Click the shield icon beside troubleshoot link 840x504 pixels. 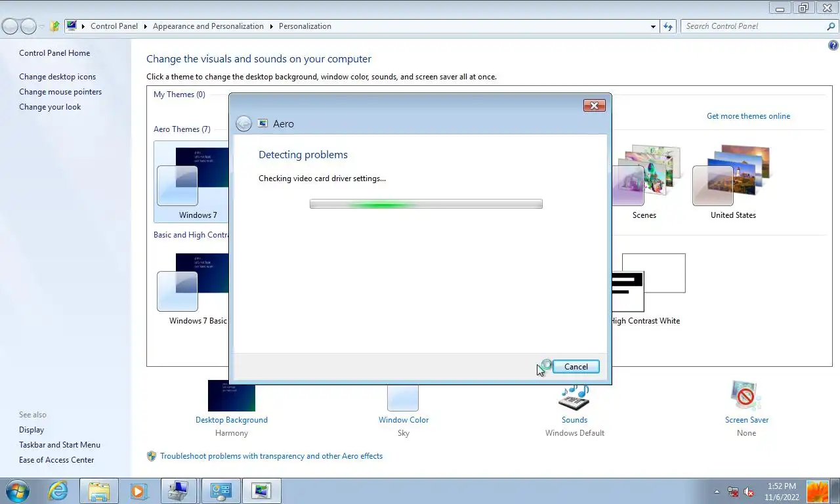pyautogui.click(x=152, y=456)
